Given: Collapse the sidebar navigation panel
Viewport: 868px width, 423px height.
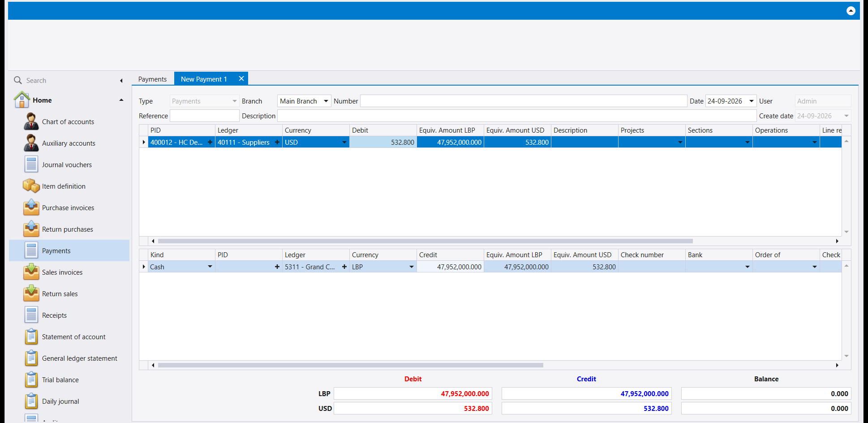Looking at the screenshot, I should point(121,81).
